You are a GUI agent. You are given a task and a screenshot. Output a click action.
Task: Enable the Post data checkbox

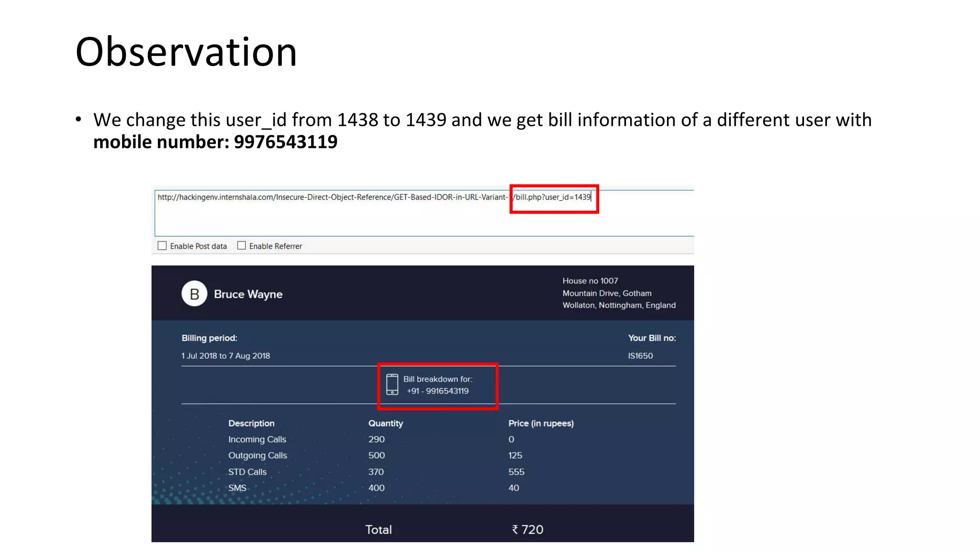coord(162,246)
